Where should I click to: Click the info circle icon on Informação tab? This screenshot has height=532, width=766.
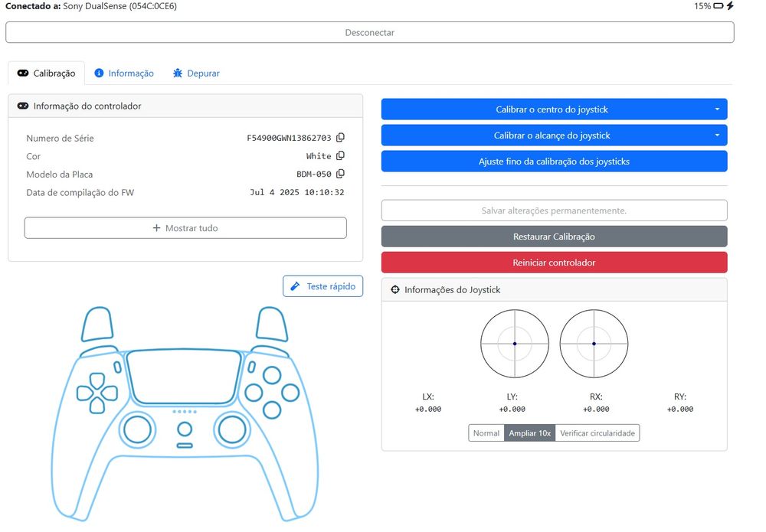click(x=99, y=73)
